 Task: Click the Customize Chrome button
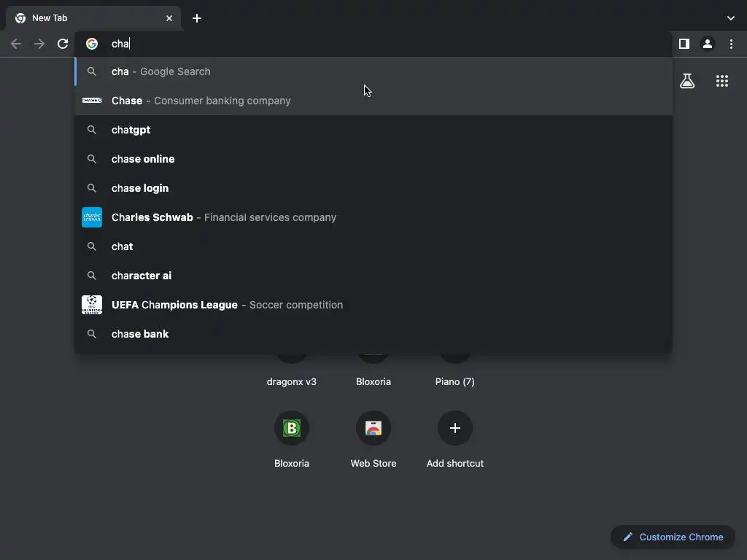(x=673, y=537)
